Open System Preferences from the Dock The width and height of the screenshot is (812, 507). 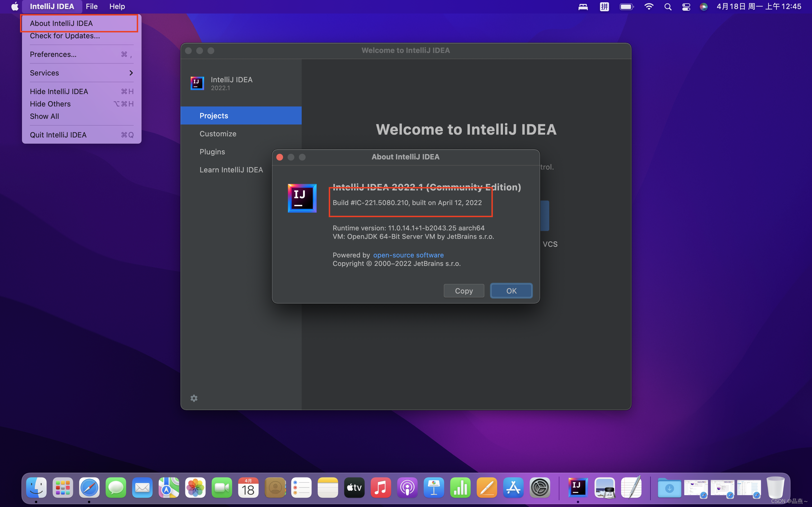pos(540,487)
